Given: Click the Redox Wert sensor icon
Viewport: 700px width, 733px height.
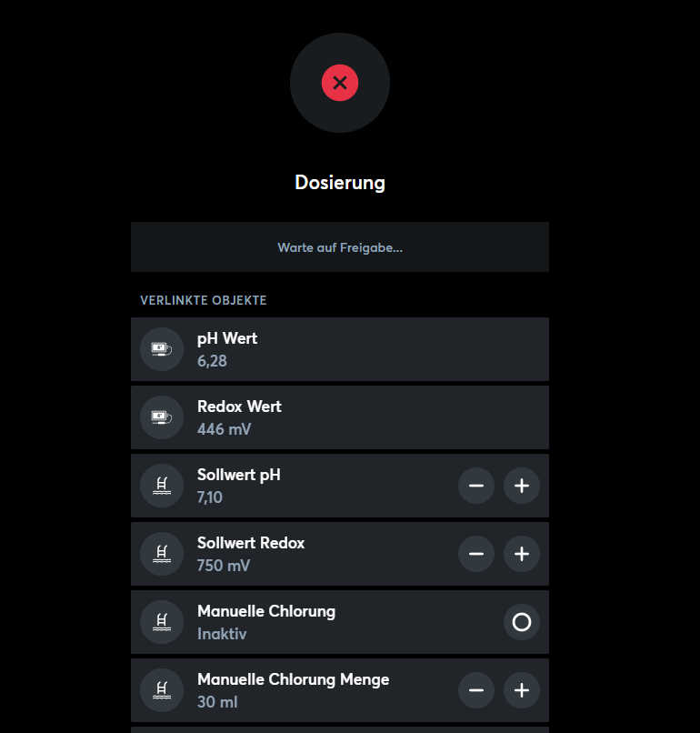Looking at the screenshot, I should click(162, 417).
